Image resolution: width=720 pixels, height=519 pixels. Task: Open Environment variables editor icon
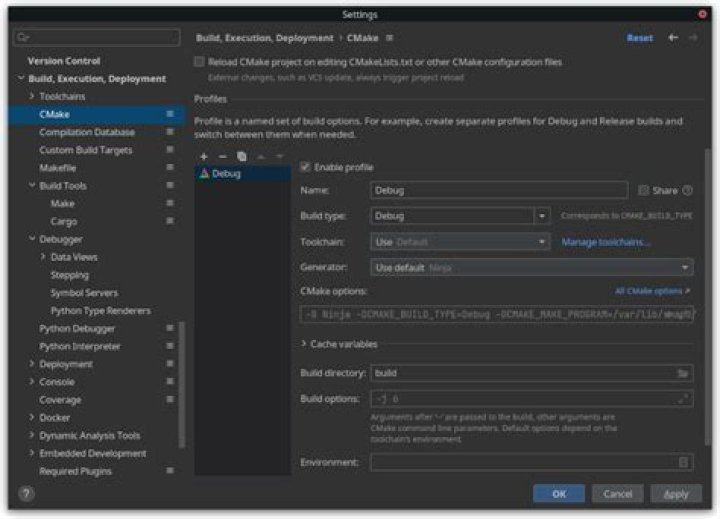683,462
